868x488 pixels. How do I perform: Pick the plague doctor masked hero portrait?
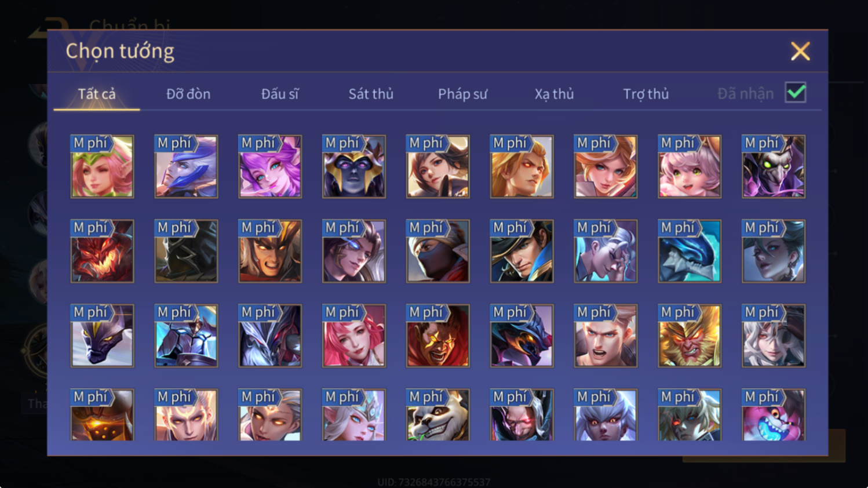[774, 166]
